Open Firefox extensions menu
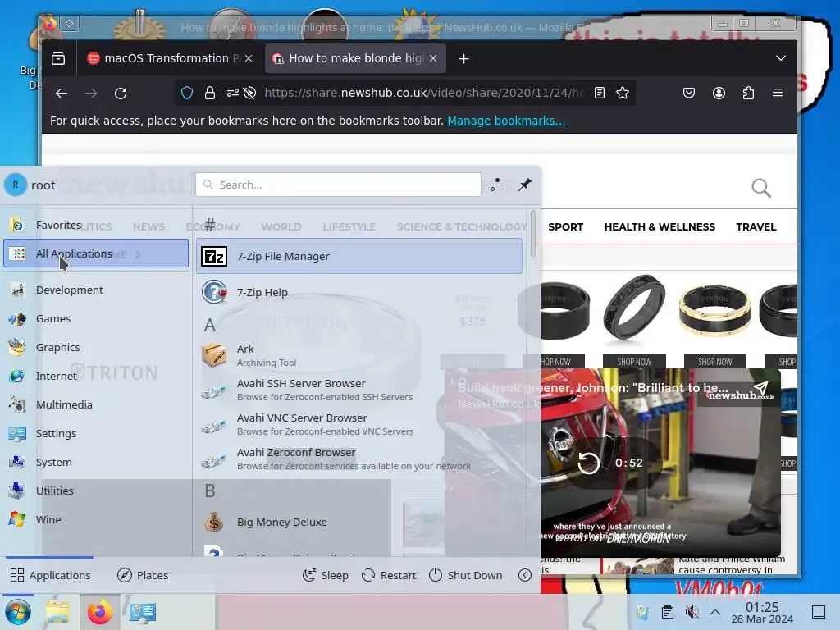This screenshot has height=630, width=840. (x=748, y=94)
